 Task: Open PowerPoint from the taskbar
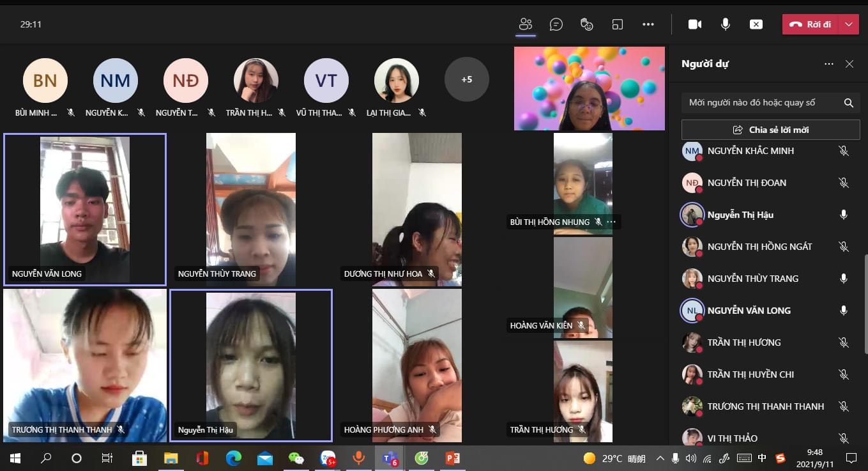[x=452, y=458]
